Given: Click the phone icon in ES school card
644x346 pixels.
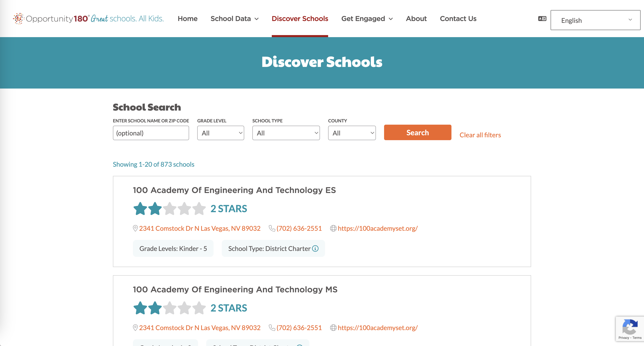Looking at the screenshot, I should pyautogui.click(x=272, y=228).
